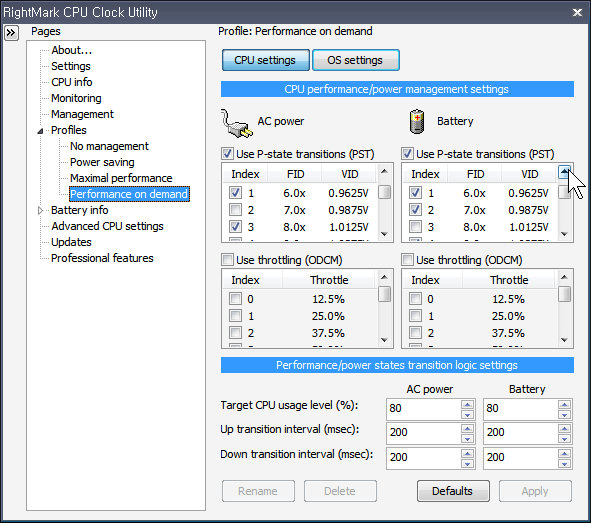Click AC power P-state list scroll down arrow
Viewport: 591px width, 523px height.
click(384, 234)
